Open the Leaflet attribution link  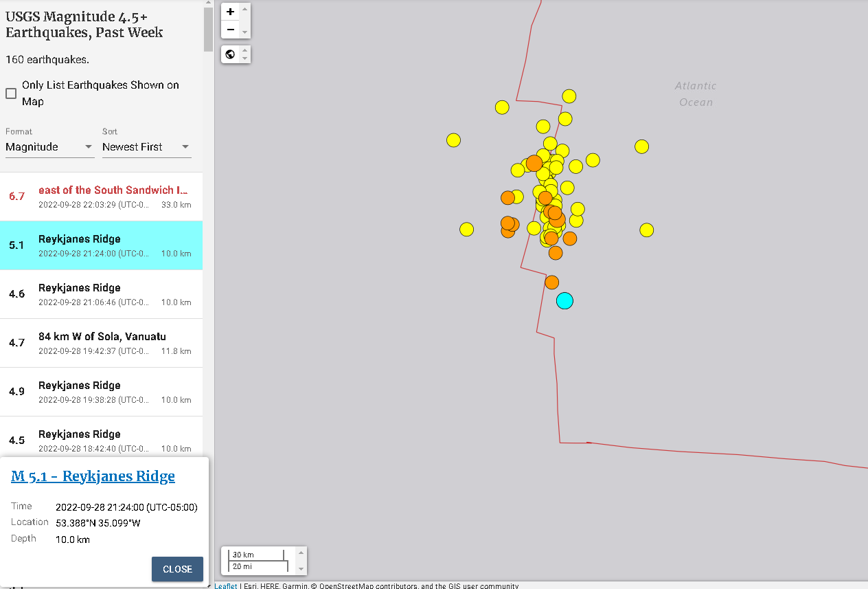tap(226, 586)
